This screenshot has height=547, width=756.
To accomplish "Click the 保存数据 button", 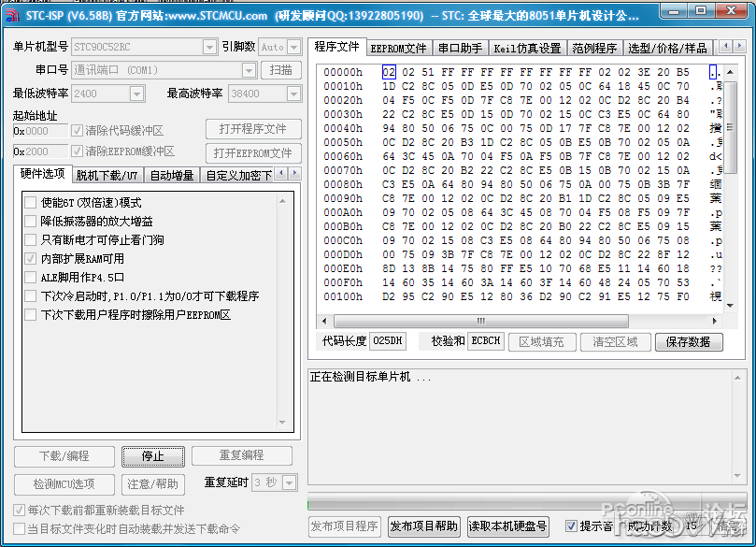I will point(689,342).
